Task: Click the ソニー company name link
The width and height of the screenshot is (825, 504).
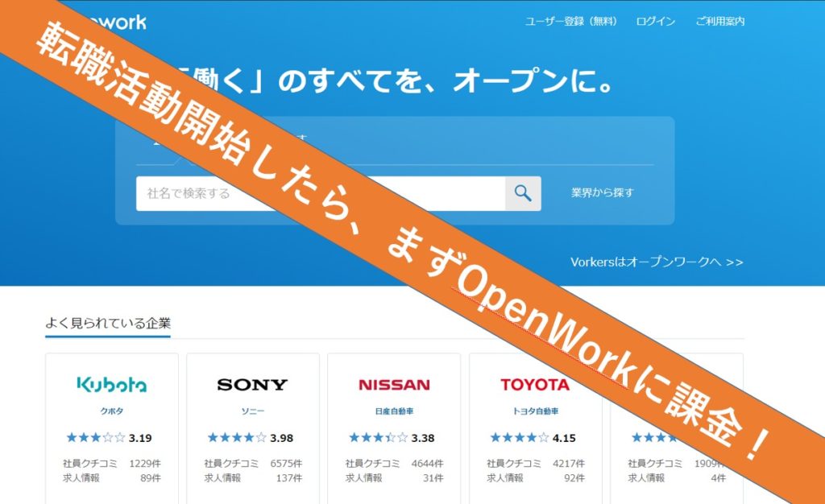Action: point(252,410)
